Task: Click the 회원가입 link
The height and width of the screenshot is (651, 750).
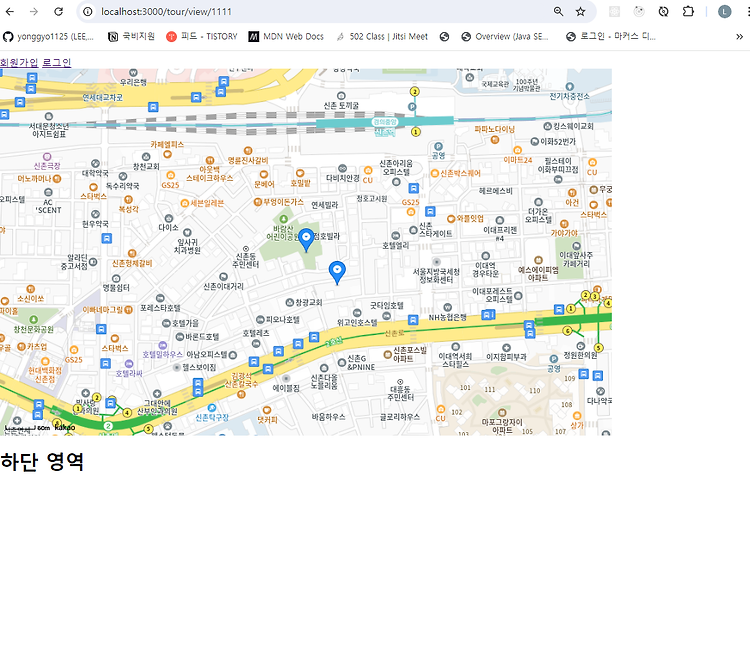Action: click(19, 62)
